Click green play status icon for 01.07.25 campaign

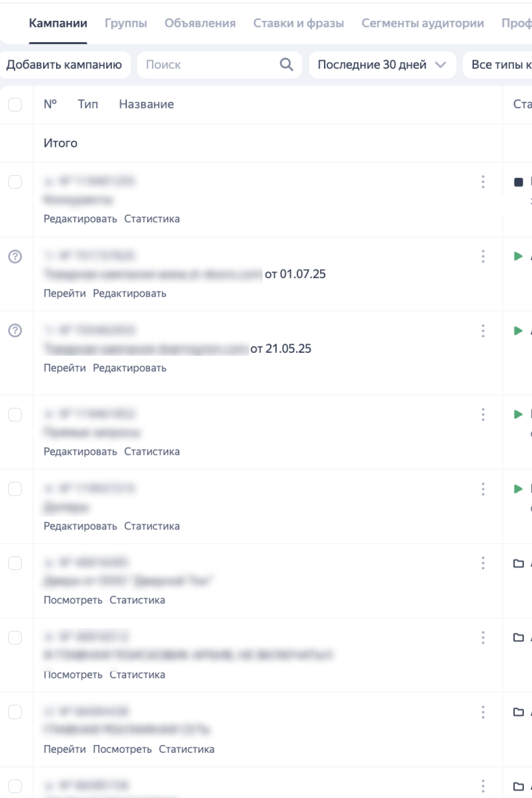(x=518, y=256)
